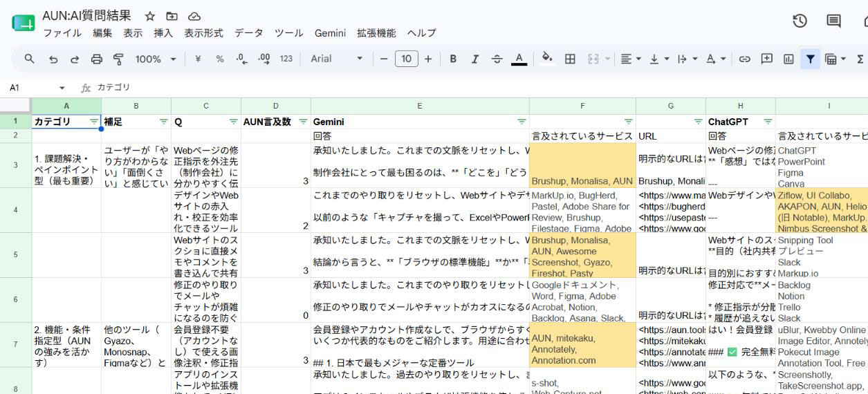Toggle italic formatting

[475, 59]
